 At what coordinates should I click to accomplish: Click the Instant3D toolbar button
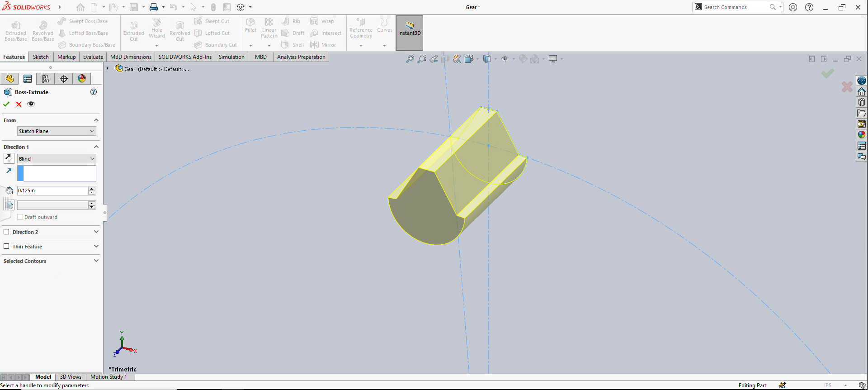point(409,33)
